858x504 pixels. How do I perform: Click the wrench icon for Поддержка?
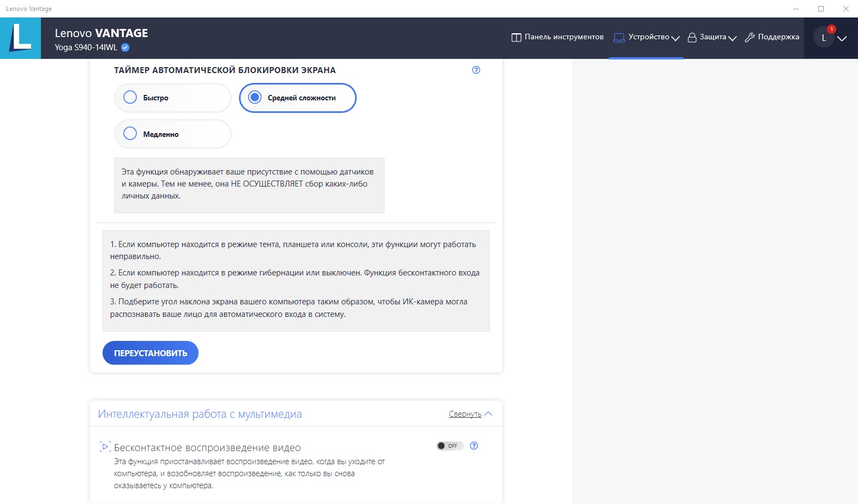tap(749, 38)
